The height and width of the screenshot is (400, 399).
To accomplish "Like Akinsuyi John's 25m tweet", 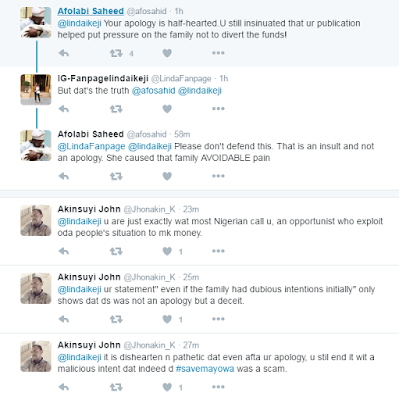I will [167, 319].
